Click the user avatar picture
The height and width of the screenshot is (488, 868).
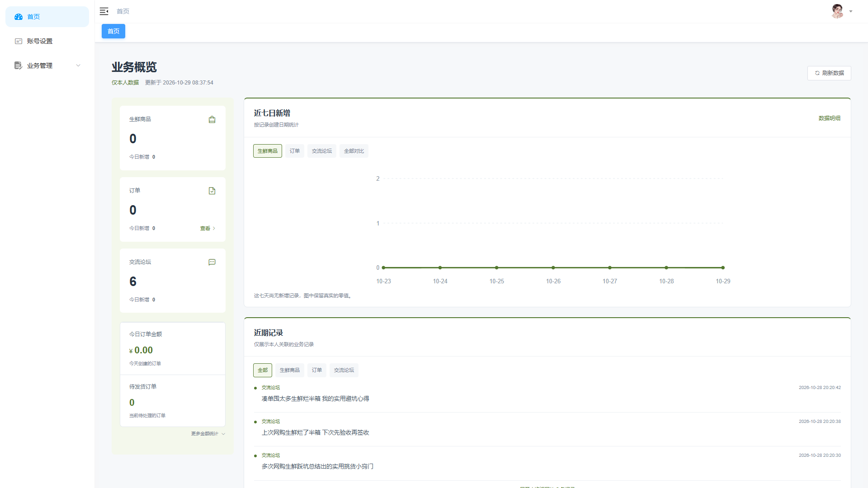pyautogui.click(x=837, y=11)
